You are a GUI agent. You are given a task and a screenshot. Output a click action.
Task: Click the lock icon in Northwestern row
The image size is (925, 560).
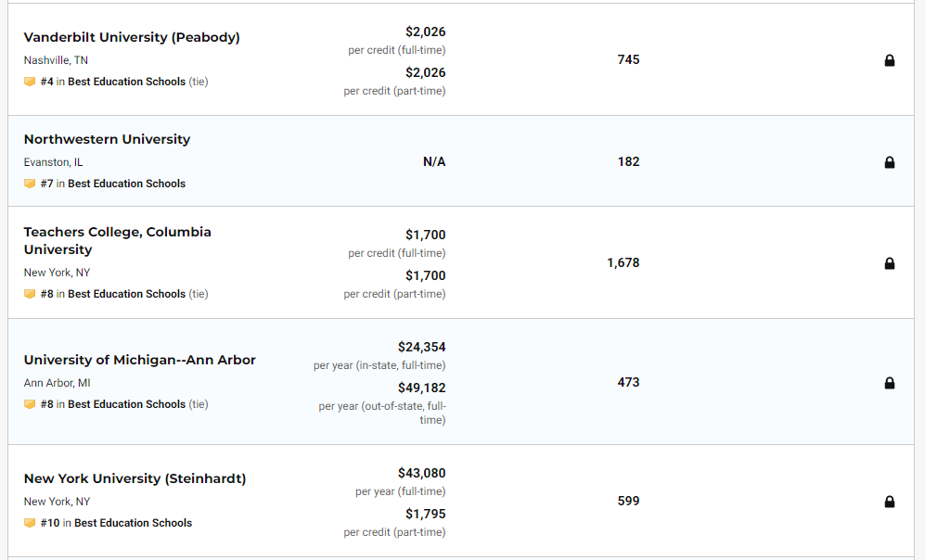(890, 162)
